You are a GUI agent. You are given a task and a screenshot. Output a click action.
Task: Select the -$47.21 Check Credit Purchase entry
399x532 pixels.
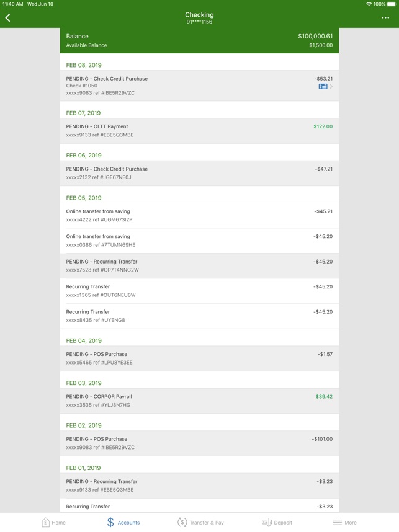199,173
